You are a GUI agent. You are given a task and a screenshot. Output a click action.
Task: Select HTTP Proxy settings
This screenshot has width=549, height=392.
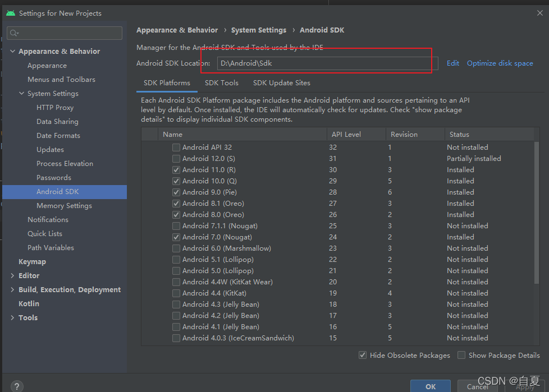click(x=55, y=107)
